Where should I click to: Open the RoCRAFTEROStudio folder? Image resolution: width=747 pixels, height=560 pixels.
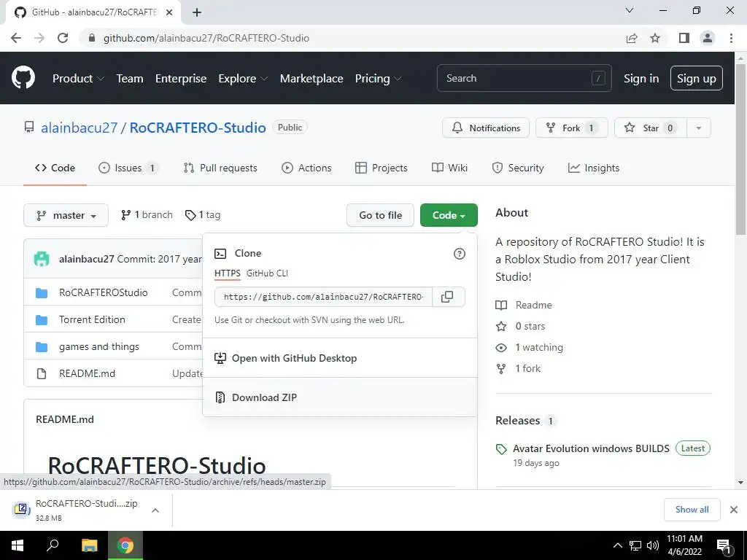(x=103, y=292)
